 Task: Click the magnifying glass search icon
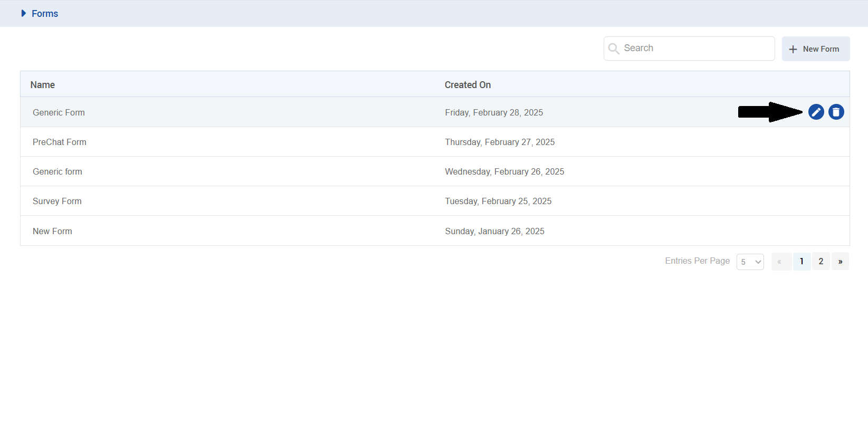pyautogui.click(x=614, y=49)
